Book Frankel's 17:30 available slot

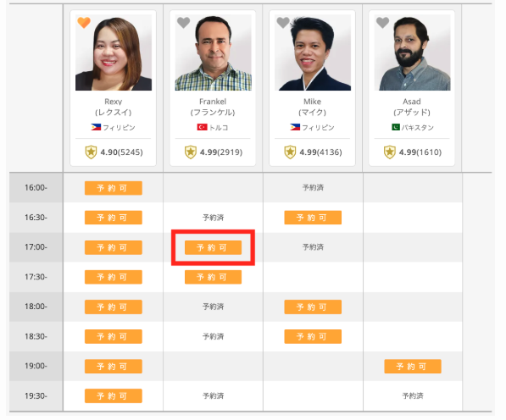coord(213,277)
